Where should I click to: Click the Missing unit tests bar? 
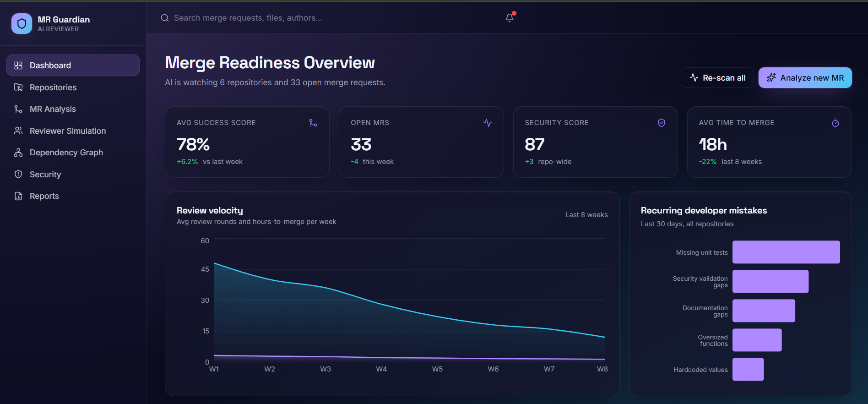point(786,252)
